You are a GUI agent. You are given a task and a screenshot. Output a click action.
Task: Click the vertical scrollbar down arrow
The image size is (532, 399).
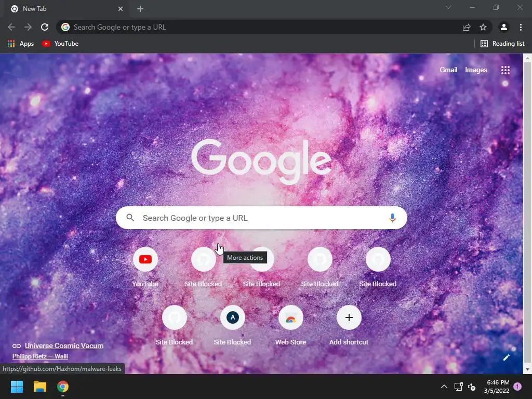(528, 369)
